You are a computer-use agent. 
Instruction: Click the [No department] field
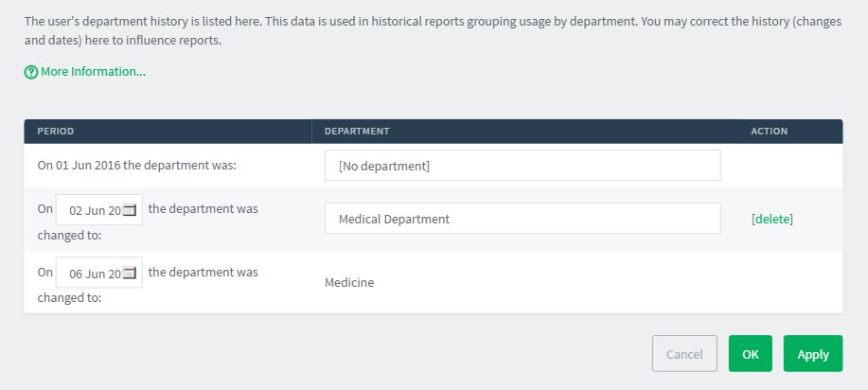click(523, 165)
